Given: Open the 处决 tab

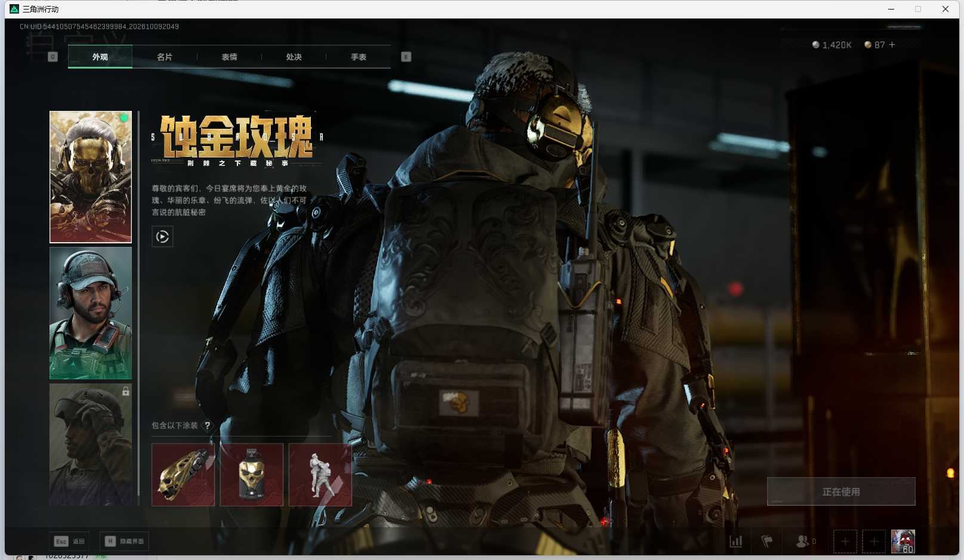Looking at the screenshot, I should pos(293,57).
